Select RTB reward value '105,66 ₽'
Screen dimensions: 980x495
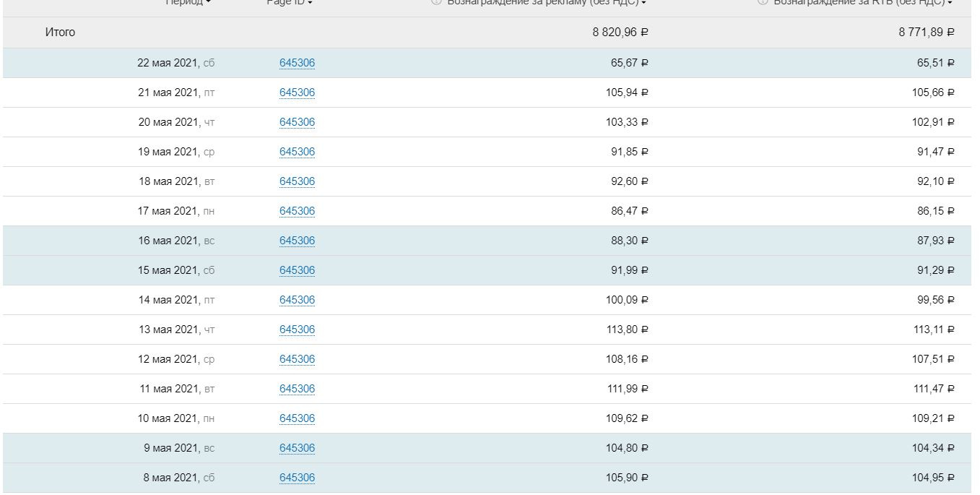[933, 92]
